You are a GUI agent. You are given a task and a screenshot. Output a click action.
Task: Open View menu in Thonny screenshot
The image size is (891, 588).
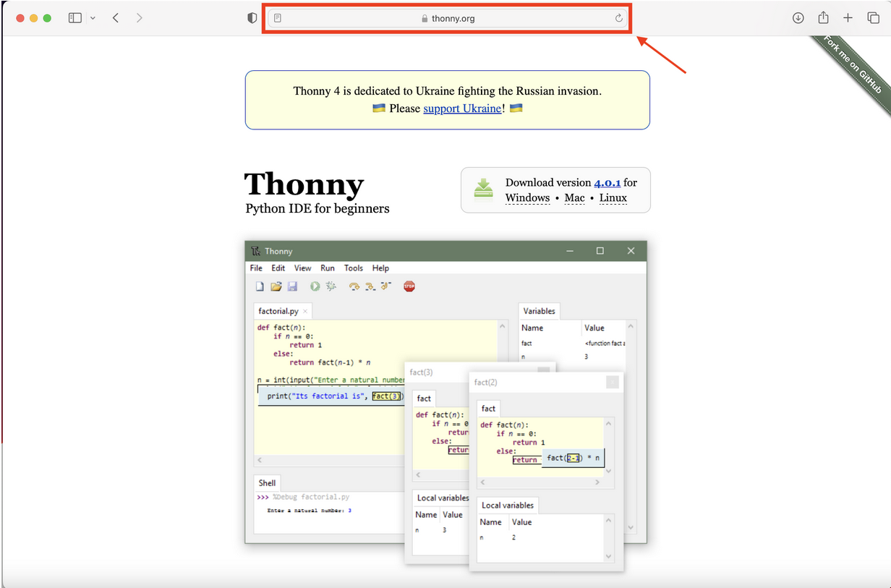pos(303,268)
